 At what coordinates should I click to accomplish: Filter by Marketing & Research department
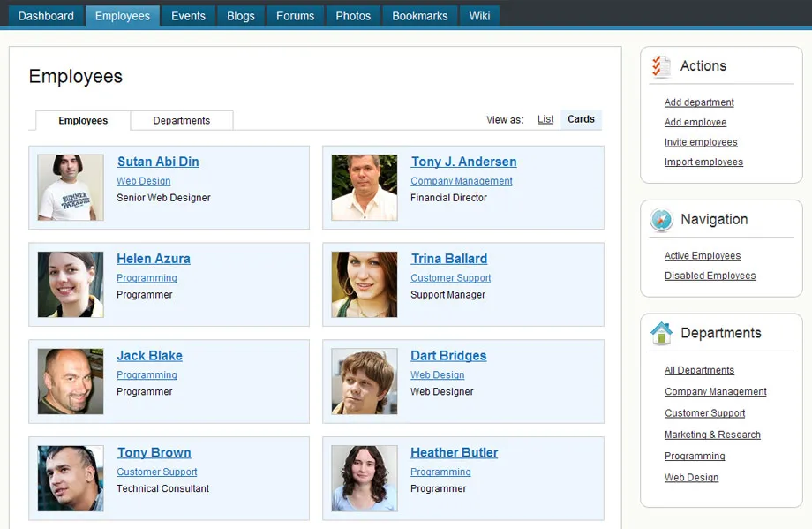(712, 435)
